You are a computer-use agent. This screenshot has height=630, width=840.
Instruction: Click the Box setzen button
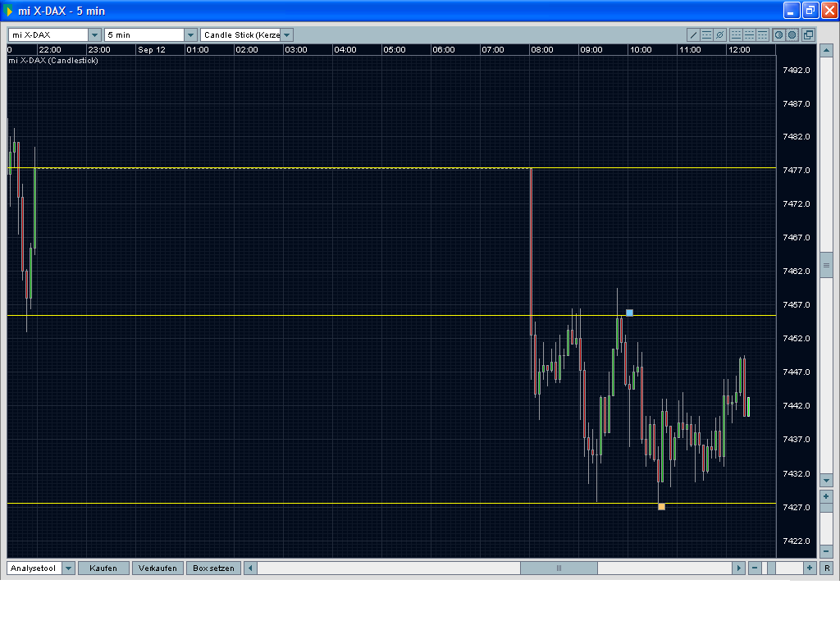point(213,568)
